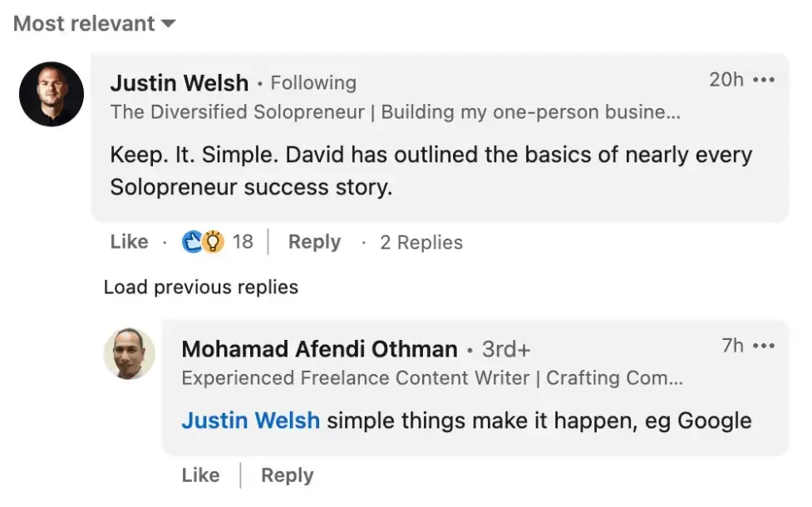Viewport: 812px width, 507px height.
Task: Click the Following label next to Justin Welsh
Action: [x=313, y=82]
